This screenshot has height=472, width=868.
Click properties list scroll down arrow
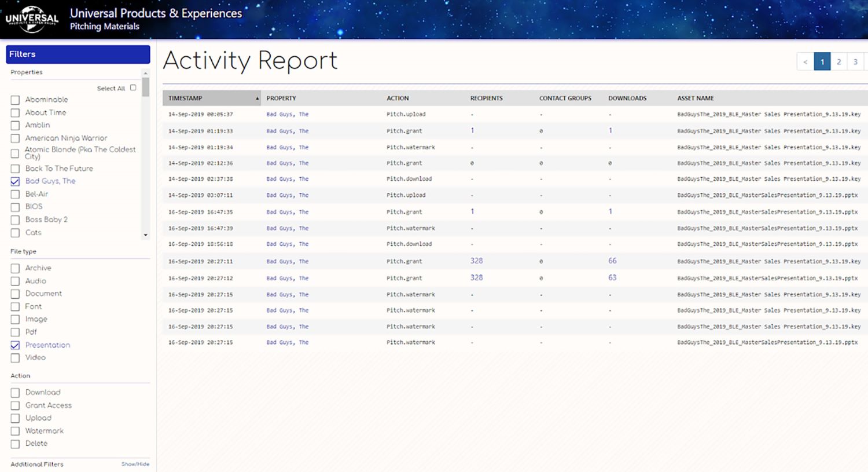(145, 235)
